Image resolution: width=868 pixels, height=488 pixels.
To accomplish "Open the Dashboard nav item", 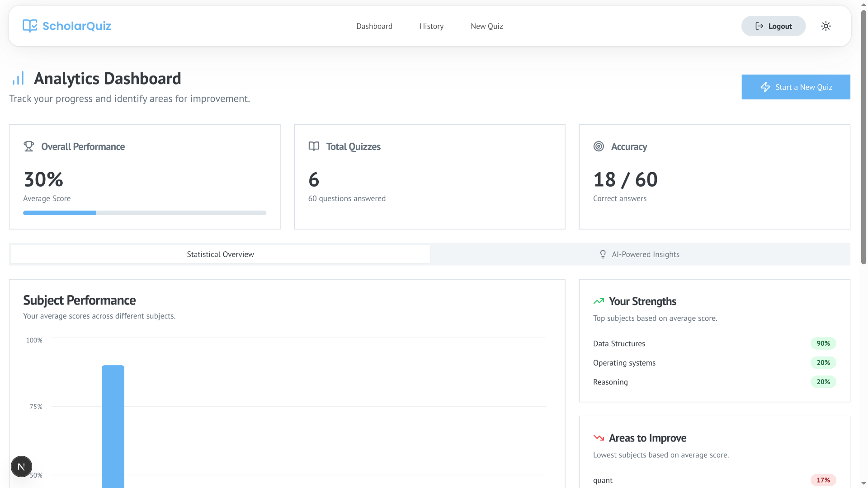I will [x=374, y=26].
